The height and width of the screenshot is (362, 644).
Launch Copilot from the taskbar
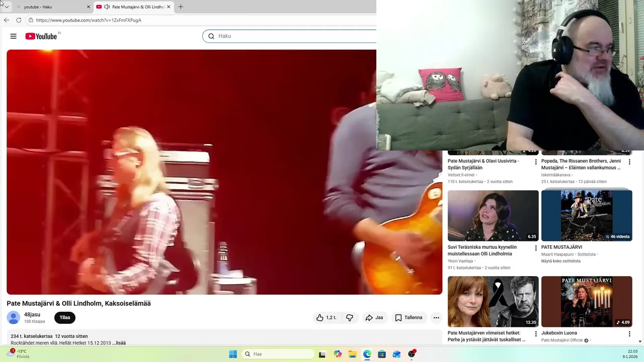point(338,354)
